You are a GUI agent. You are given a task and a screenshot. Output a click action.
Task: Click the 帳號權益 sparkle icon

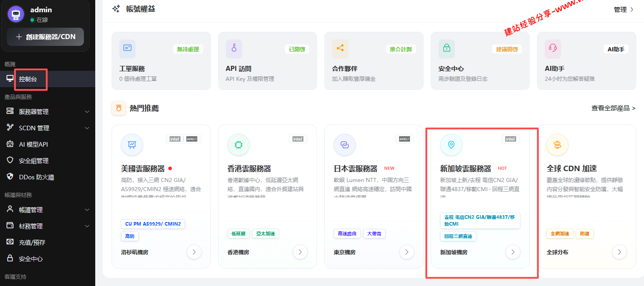click(117, 9)
